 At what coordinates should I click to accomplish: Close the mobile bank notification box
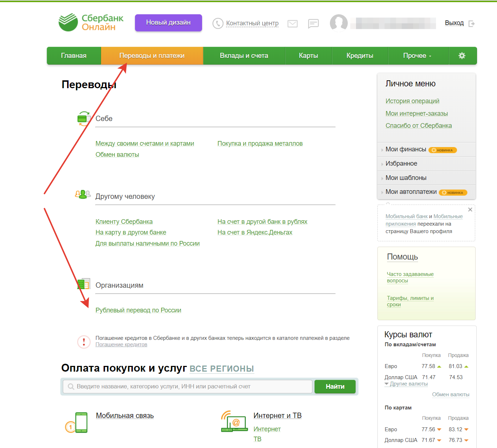coord(470,210)
